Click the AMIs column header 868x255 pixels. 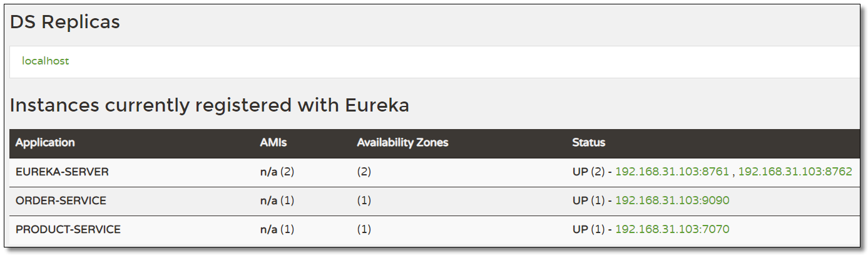[x=273, y=143]
